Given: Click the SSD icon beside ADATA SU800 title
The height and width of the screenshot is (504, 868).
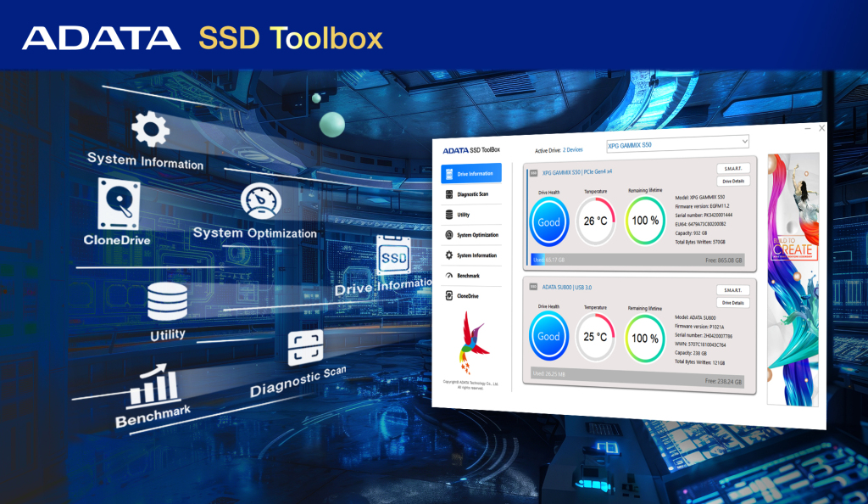Looking at the screenshot, I should click(534, 287).
